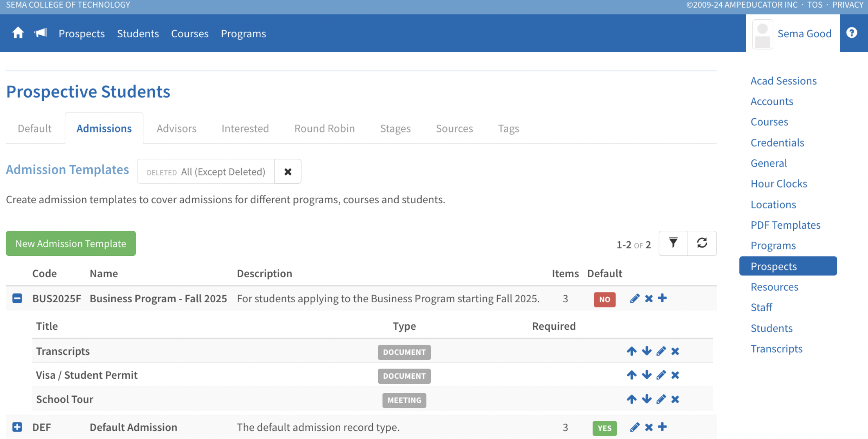Edit the BUS2025F template via pencil icon
The width and height of the screenshot is (868, 439).
click(634, 299)
